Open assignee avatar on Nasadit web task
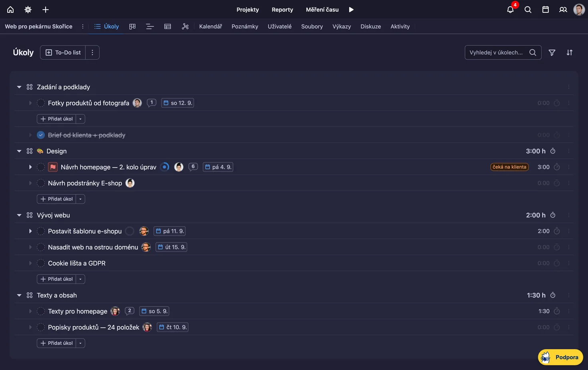Image resolution: width=588 pixels, height=370 pixels. coord(146,247)
